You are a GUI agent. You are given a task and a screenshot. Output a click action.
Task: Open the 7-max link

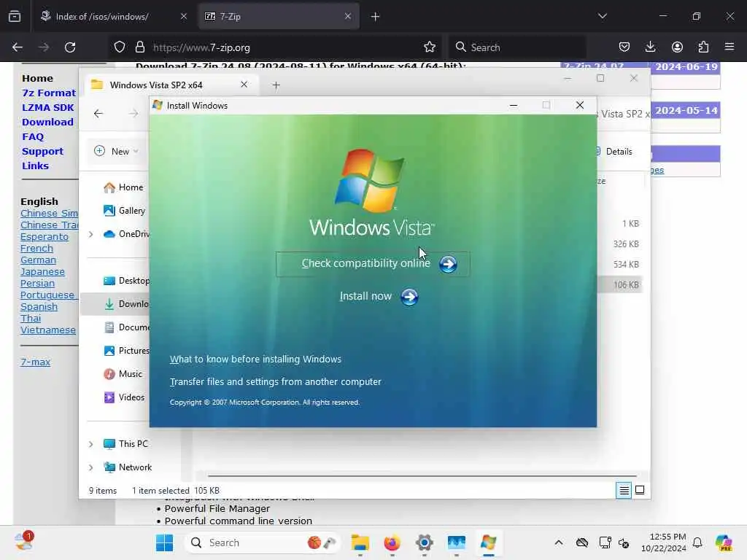[x=35, y=362]
